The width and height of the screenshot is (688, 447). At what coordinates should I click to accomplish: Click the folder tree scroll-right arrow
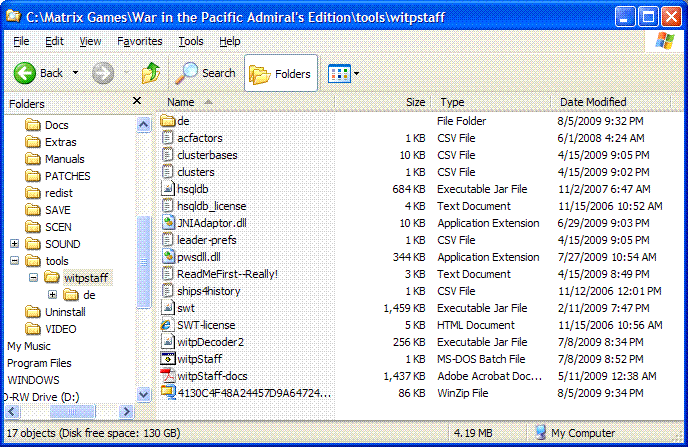coord(126,411)
